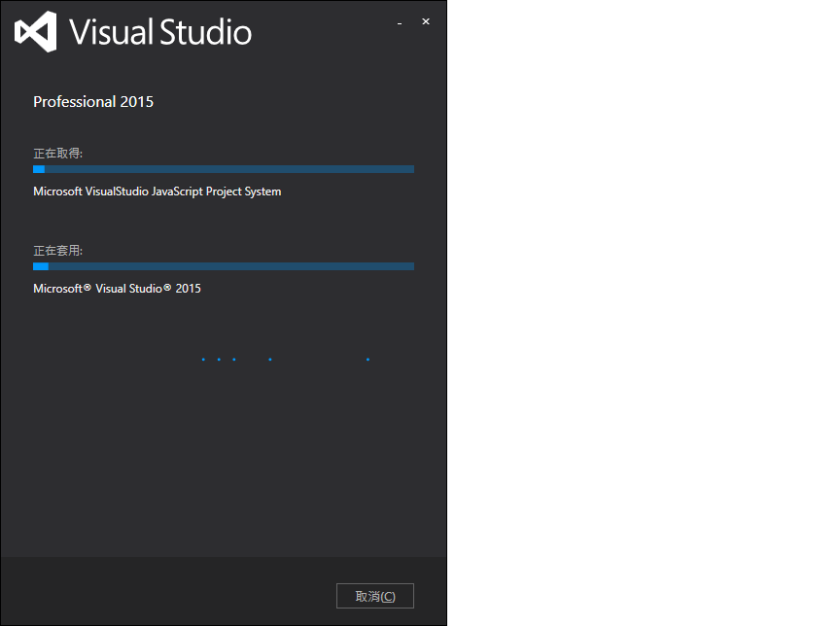Viewport: 840px width, 626px height.
Task: Click Microsoft® Visual Studio® 2015 text
Action: (x=117, y=289)
